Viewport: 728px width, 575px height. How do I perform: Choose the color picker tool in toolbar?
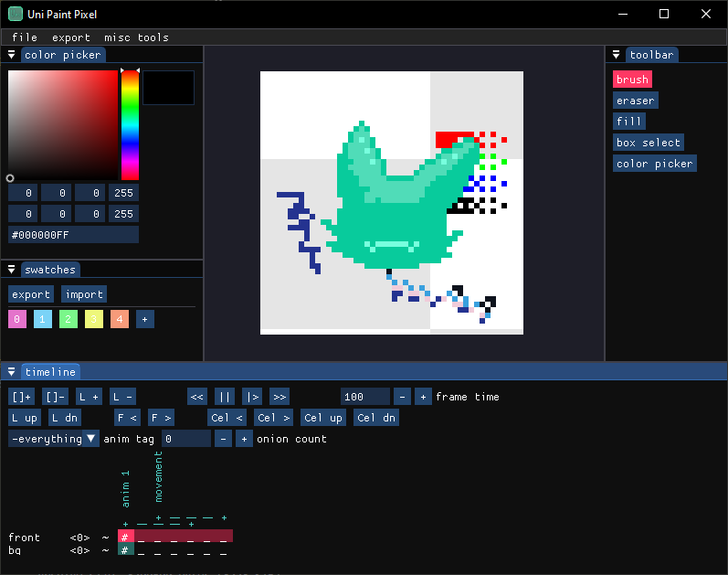(655, 164)
